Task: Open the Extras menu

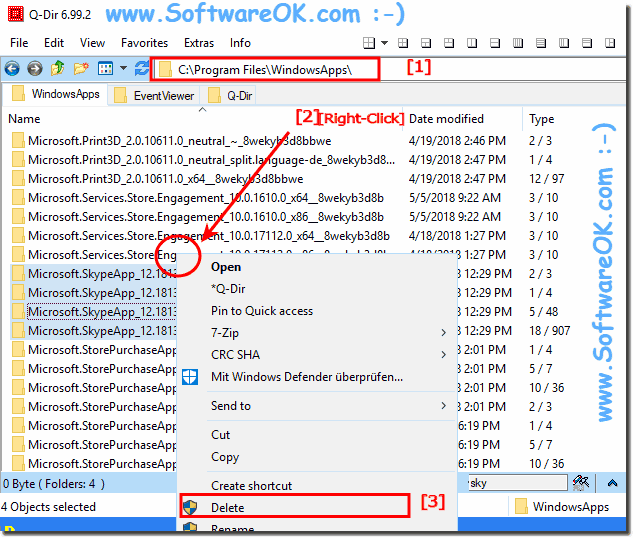Action: (x=199, y=43)
